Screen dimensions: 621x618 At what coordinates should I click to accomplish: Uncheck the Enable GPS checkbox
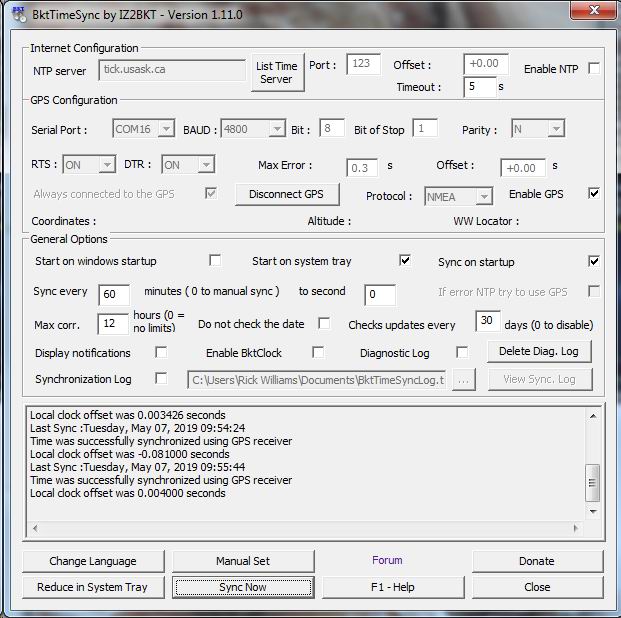[x=594, y=194]
